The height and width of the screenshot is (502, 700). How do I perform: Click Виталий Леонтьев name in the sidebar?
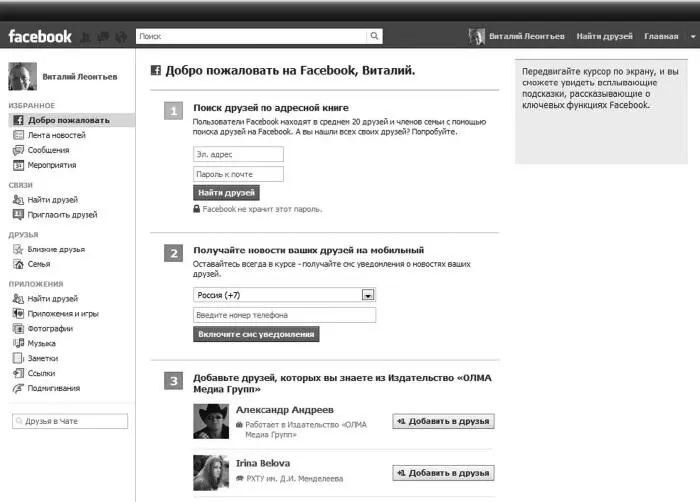[x=80, y=77]
